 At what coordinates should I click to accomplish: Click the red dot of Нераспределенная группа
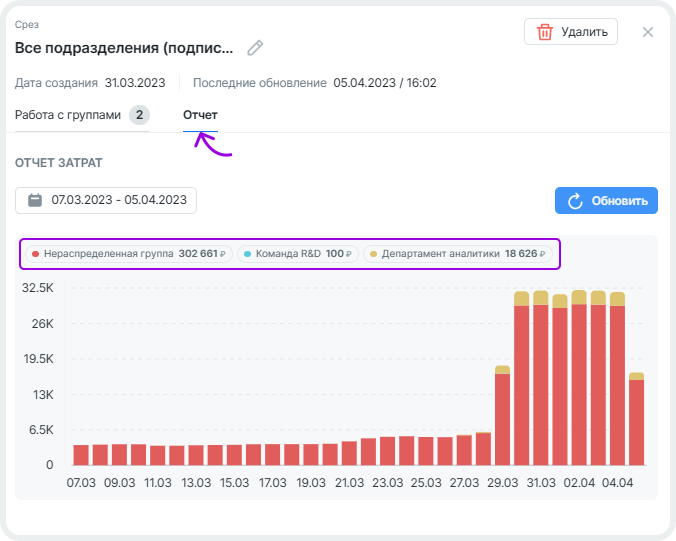(36, 254)
